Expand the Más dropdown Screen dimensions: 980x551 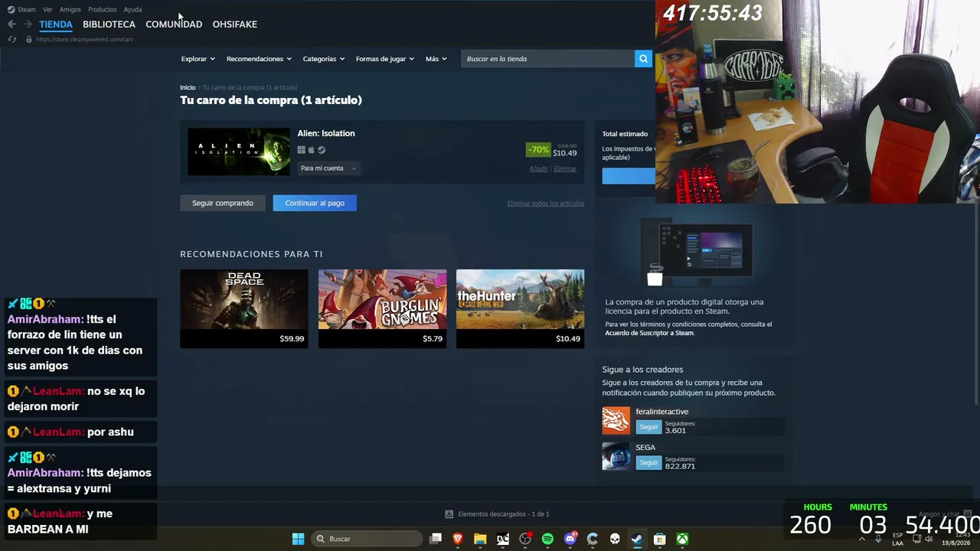(436, 59)
